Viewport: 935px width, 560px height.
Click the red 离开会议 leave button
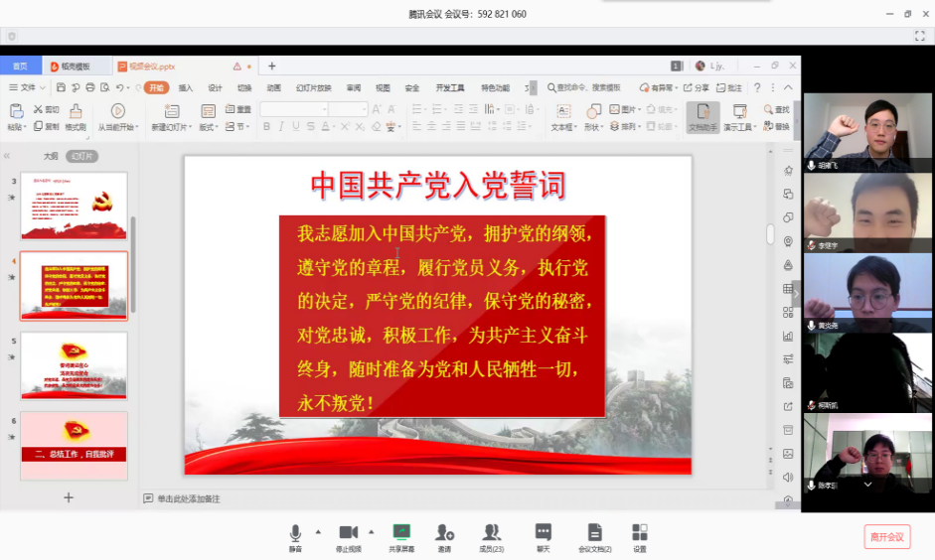click(886, 537)
